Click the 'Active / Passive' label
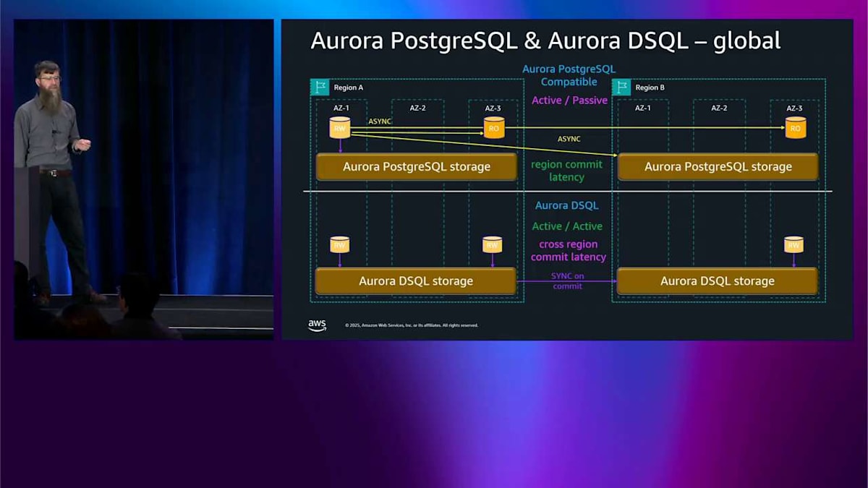Image resolution: width=868 pixels, height=488 pixels. click(x=569, y=100)
